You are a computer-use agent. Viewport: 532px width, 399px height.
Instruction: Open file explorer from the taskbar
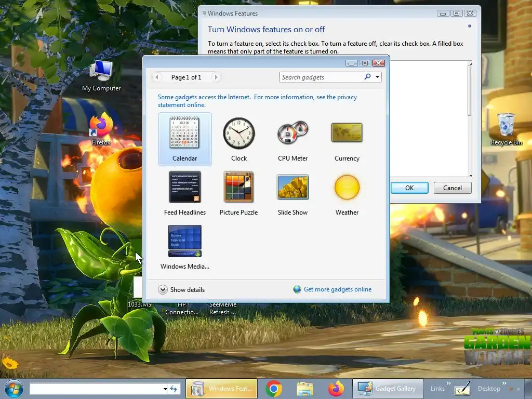[x=304, y=389]
